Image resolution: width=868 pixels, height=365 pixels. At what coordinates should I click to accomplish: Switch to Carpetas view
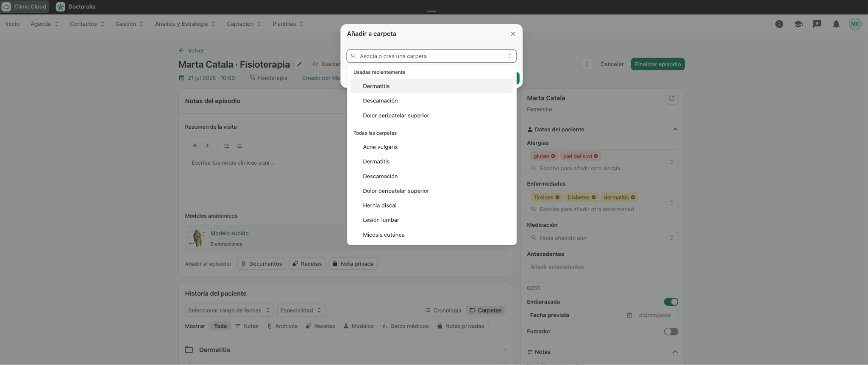[486, 310]
